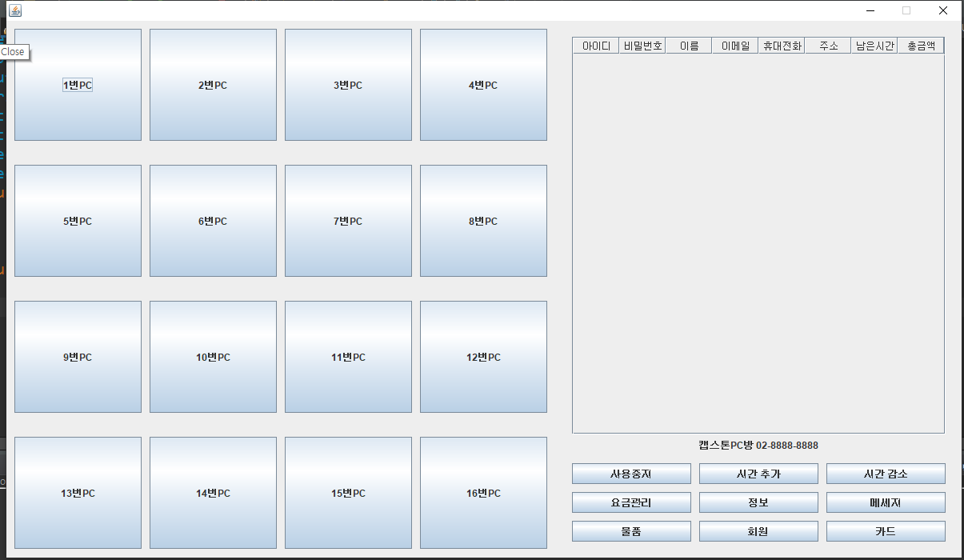Select the 2번PC seat button
This screenshot has height=560, width=964.
pos(213,85)
